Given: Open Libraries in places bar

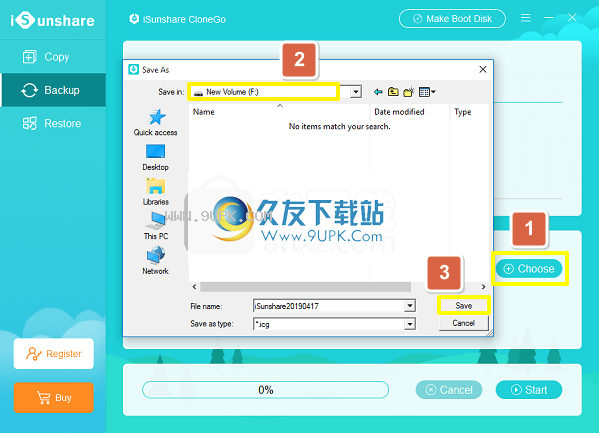Looking at the screenshot, I should [x=155, y=192].
